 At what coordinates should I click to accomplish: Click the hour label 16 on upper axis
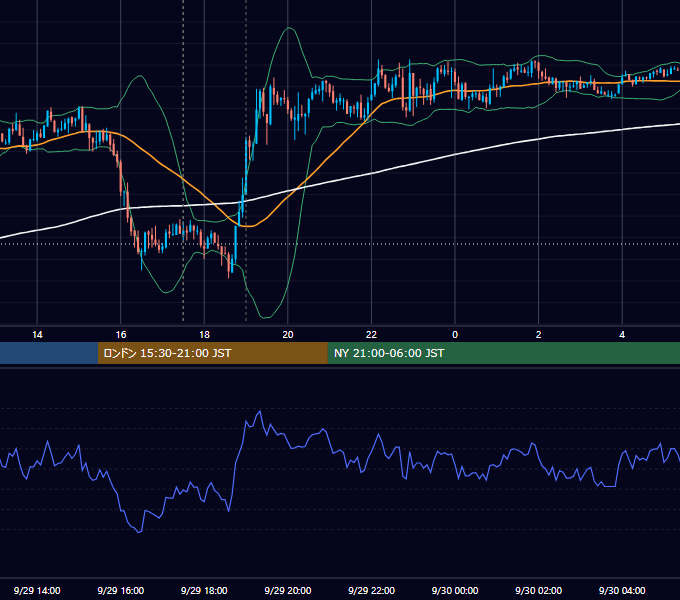(x=121, y=335)
